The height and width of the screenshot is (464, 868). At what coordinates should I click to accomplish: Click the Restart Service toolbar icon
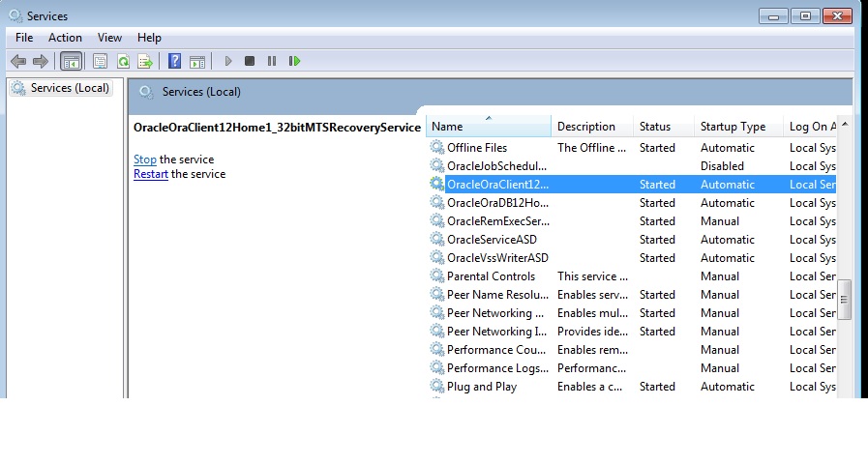point(294,61)
